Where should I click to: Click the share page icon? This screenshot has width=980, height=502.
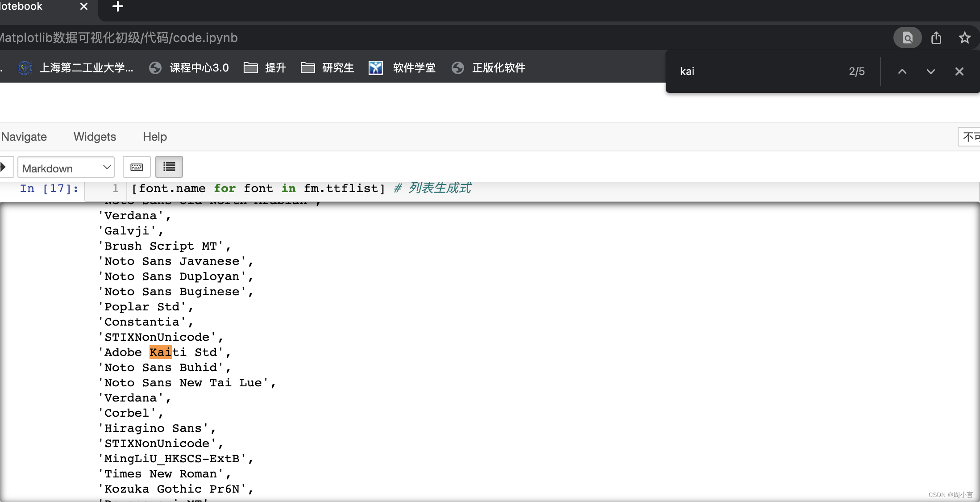point(936,38)
